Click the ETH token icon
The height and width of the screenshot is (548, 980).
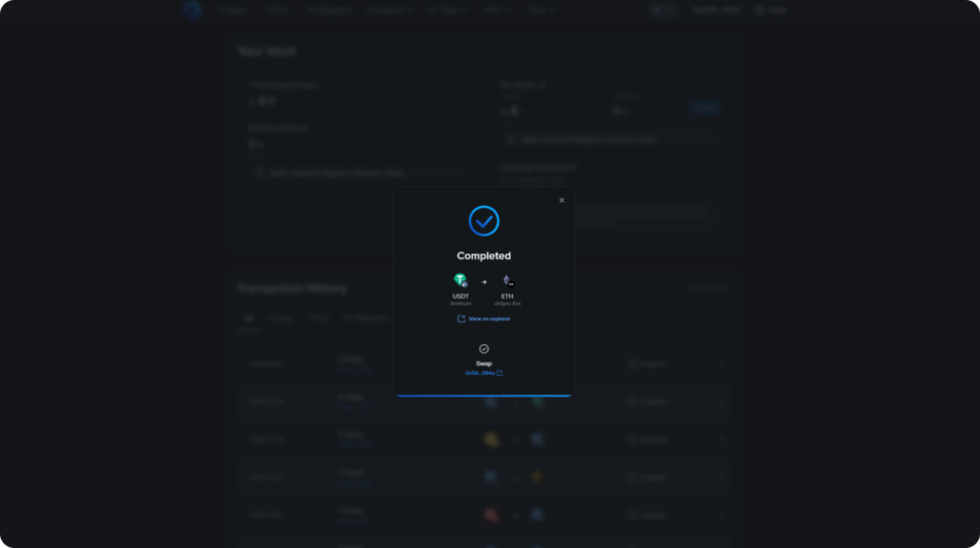tap(507, 280)
